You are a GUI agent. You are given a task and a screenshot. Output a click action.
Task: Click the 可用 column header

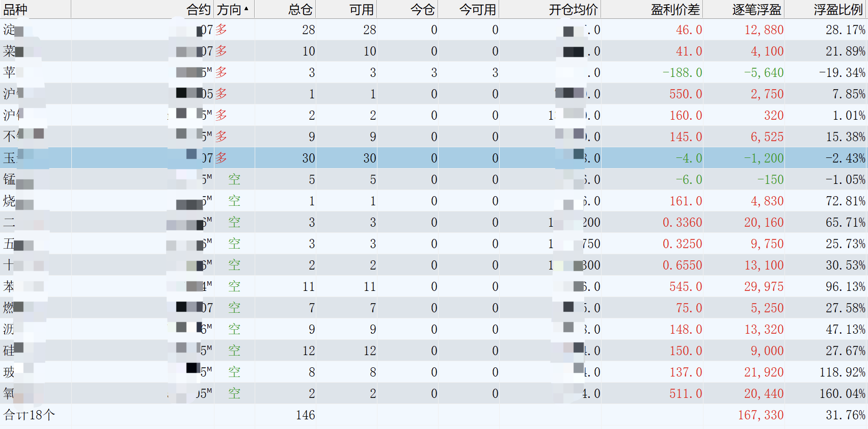pyautogui.click(x=361, y=10)
